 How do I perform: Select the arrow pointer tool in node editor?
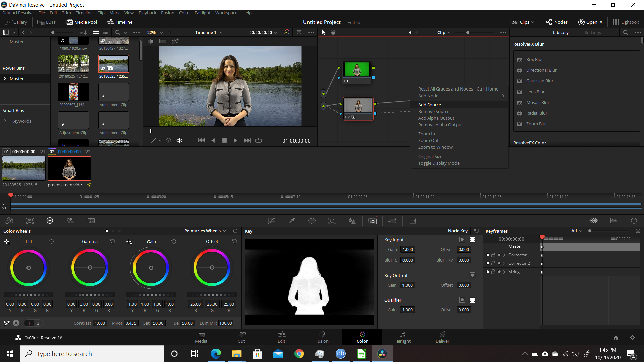[x=324, y=32]
